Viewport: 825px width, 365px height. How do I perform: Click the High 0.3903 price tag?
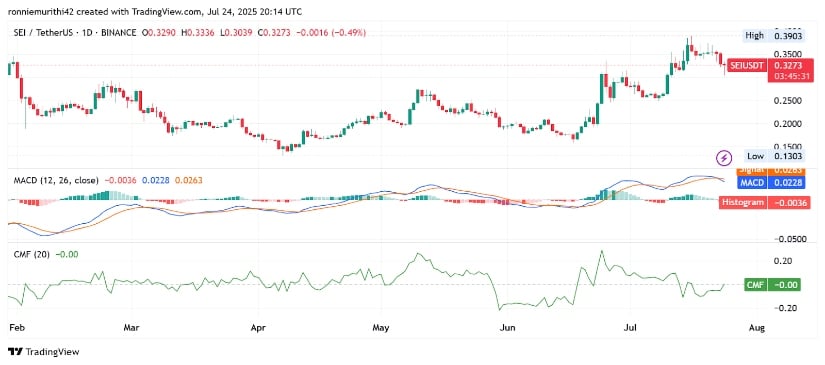point(774,36)
